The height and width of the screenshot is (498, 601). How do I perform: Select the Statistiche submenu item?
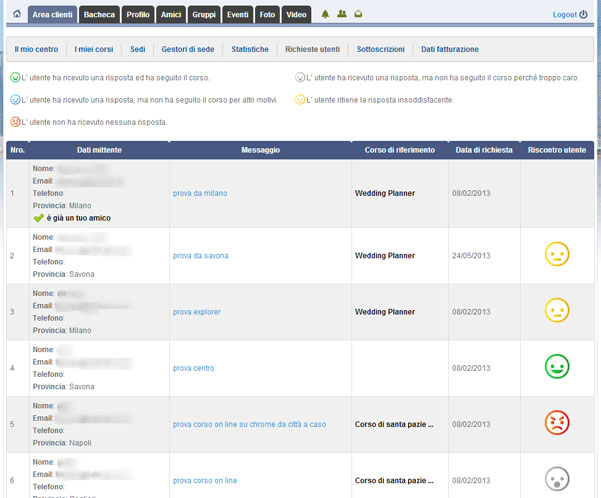pyautogui.click(x=250, y=49)
